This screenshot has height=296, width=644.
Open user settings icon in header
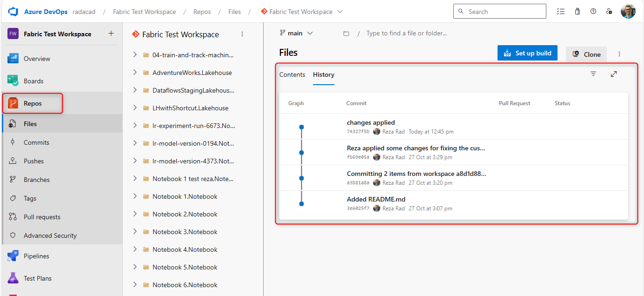(609, 12)
